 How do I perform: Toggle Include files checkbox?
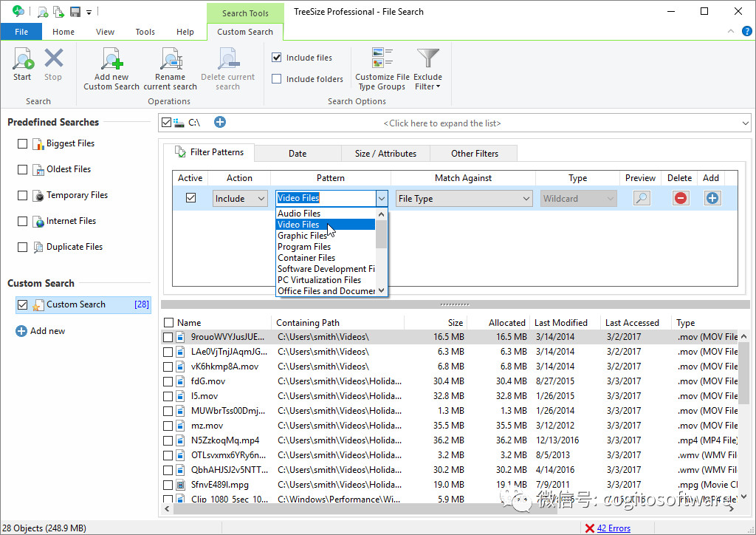(276, 58)
